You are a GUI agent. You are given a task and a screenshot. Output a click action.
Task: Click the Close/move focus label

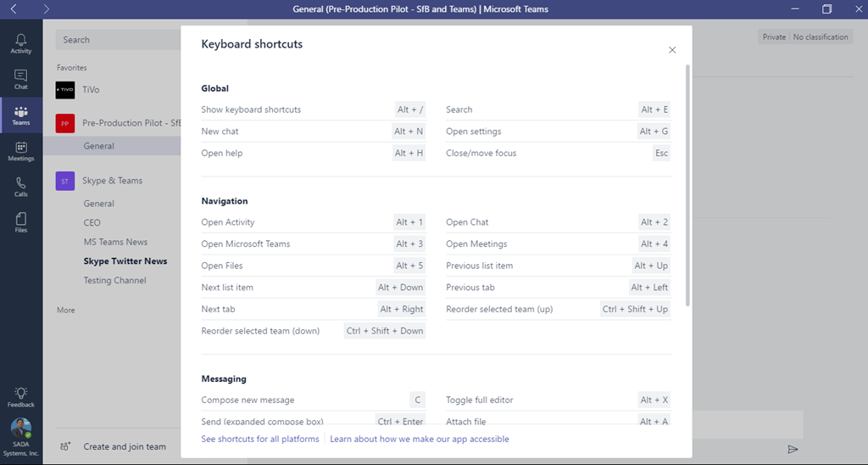point(481,153)
